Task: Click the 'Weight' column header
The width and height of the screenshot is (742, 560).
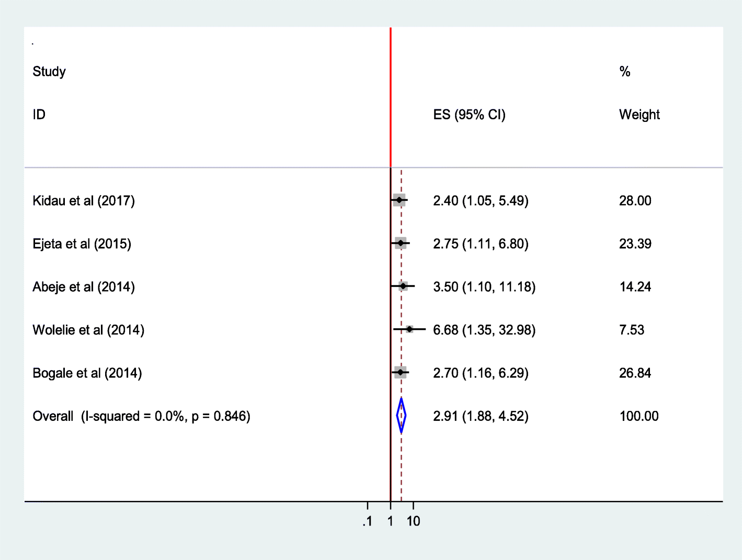Action: [639, 115]
